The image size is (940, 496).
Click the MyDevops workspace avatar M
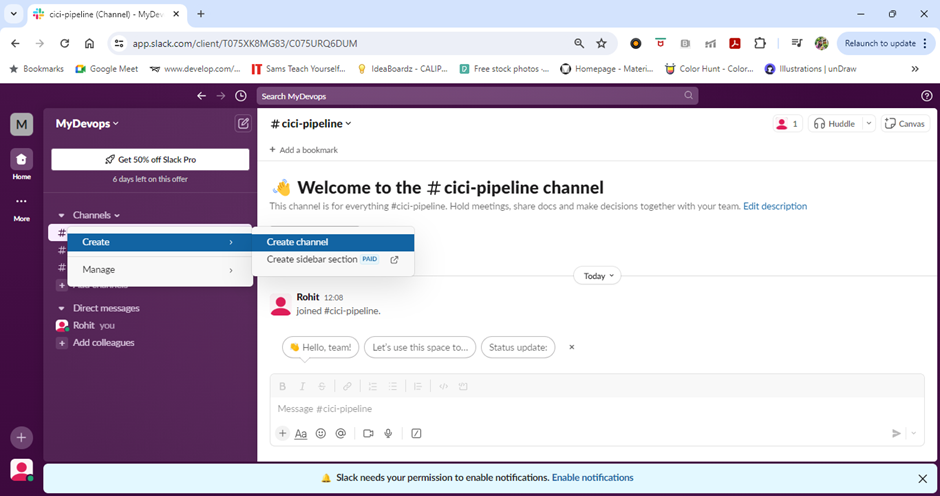click(22, 124)
